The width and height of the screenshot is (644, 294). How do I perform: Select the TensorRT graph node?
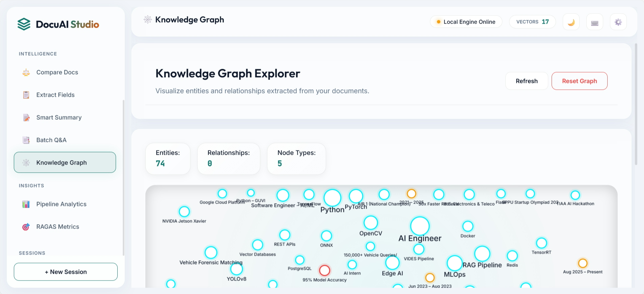click(541, 243)
